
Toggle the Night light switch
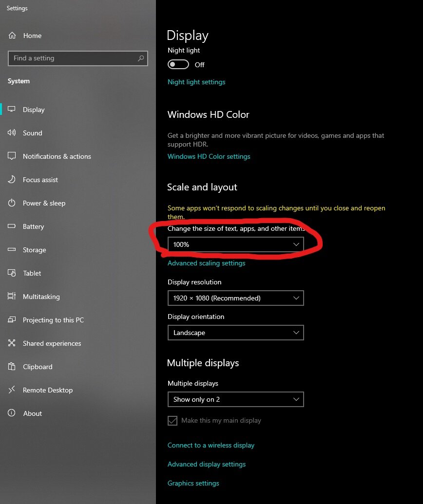pyautogui.click(x=178, y=64)
